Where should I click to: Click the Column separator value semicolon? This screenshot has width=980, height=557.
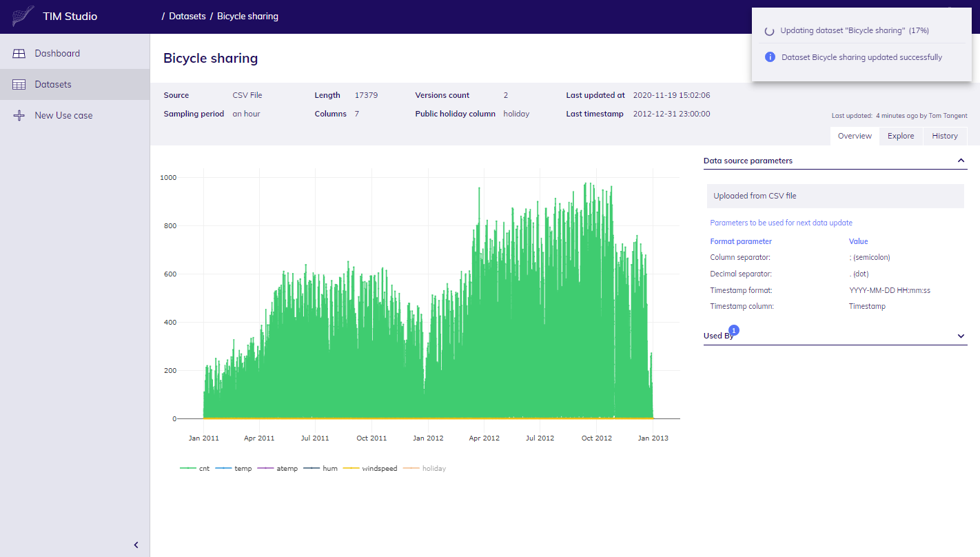[x=870, y=257]
